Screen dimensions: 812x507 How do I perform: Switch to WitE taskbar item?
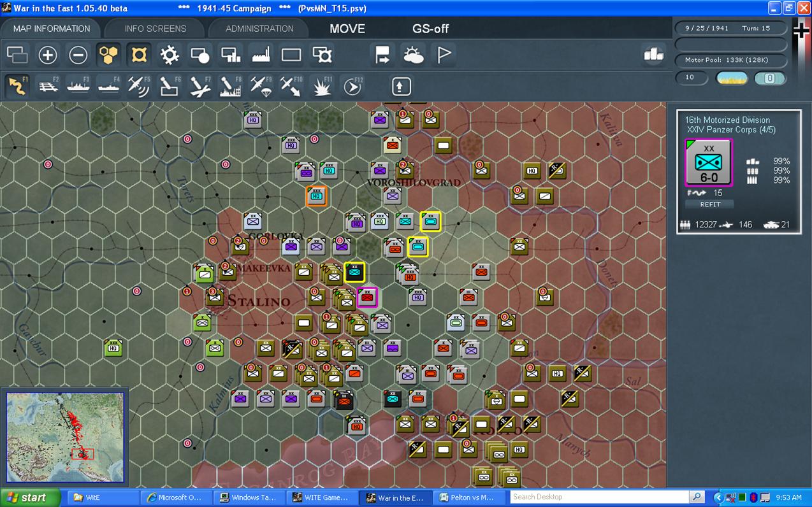tap(102, 498)
